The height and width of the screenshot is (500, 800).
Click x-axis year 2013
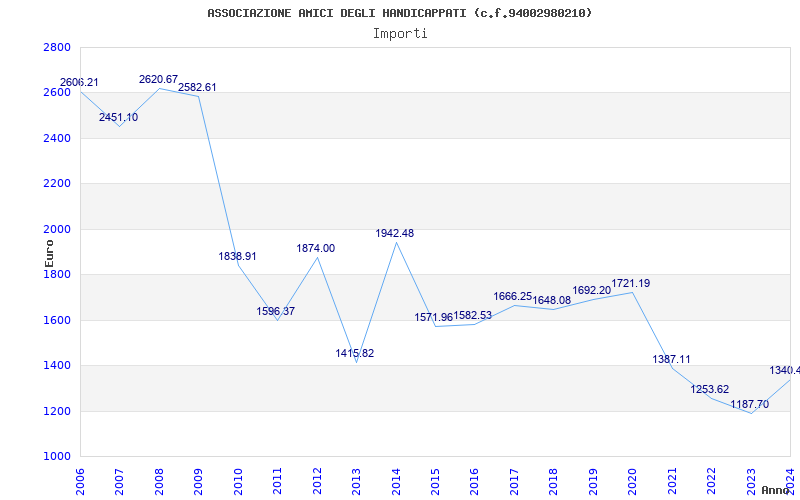point(356,481)
